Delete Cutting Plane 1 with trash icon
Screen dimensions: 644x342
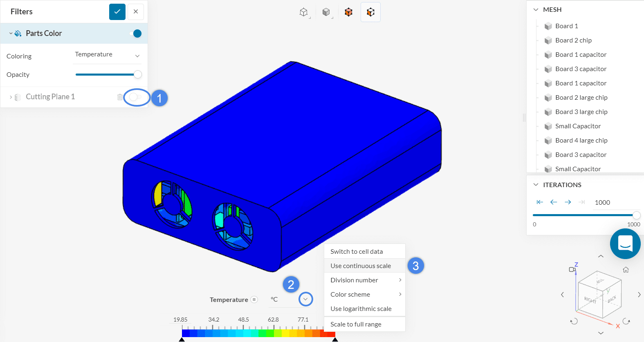119,97
